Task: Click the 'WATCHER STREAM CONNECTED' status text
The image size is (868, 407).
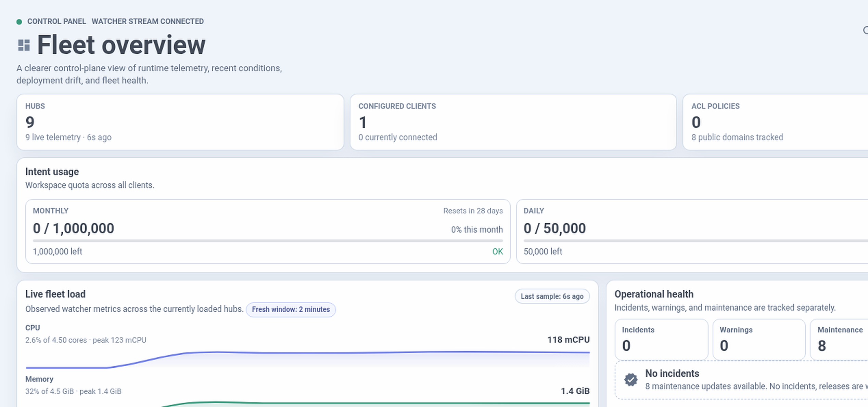Action: (148, 22)
